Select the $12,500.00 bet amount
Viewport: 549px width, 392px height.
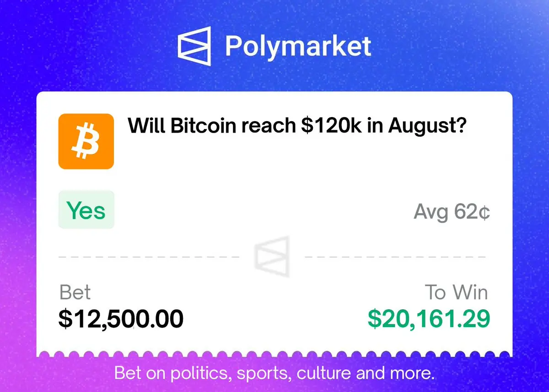(x=121, y=319)
